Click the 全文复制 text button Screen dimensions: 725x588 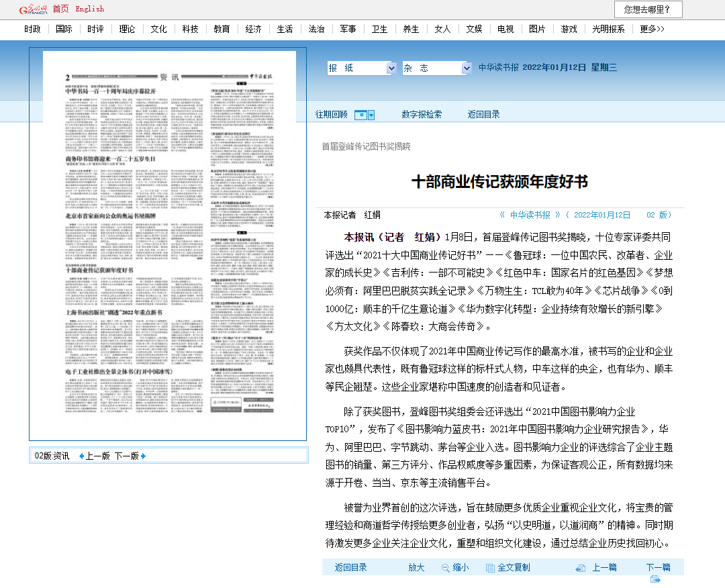[514, 568]
